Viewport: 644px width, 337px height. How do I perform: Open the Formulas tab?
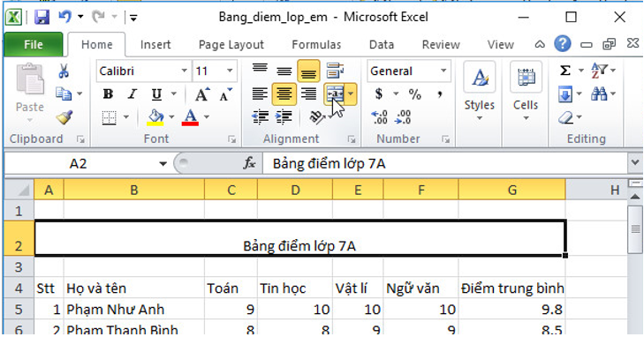[316, 44]
